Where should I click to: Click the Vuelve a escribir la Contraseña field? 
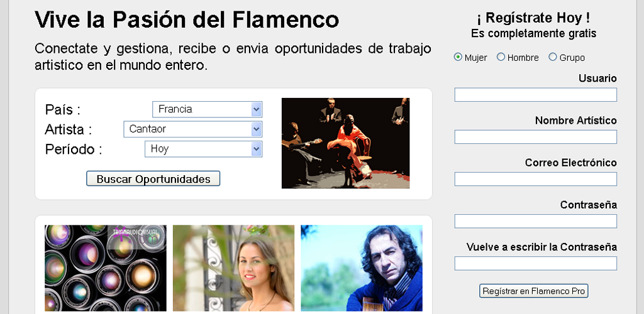point(536,264)
